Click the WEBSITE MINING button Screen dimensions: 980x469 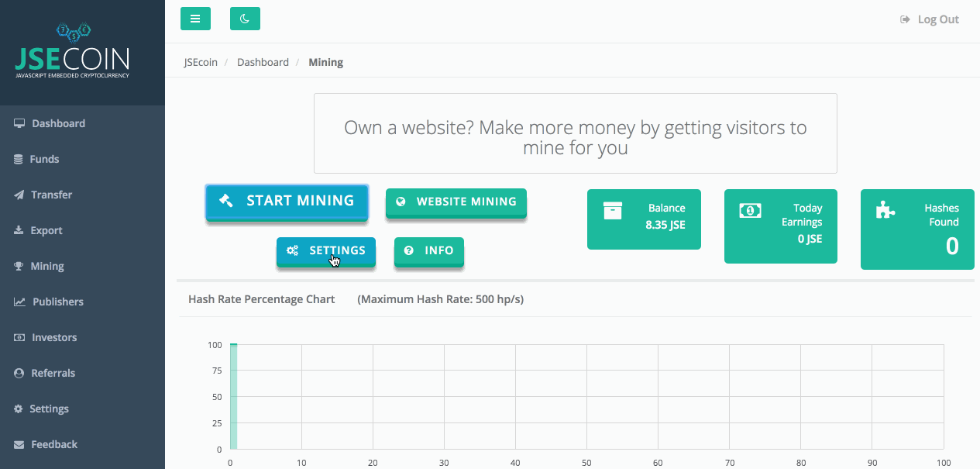point(456,202)
